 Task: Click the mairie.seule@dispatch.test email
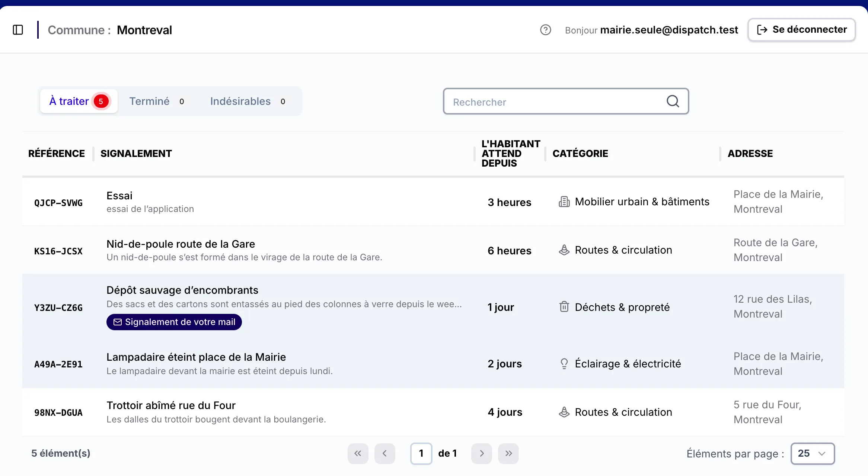[669, 30]
